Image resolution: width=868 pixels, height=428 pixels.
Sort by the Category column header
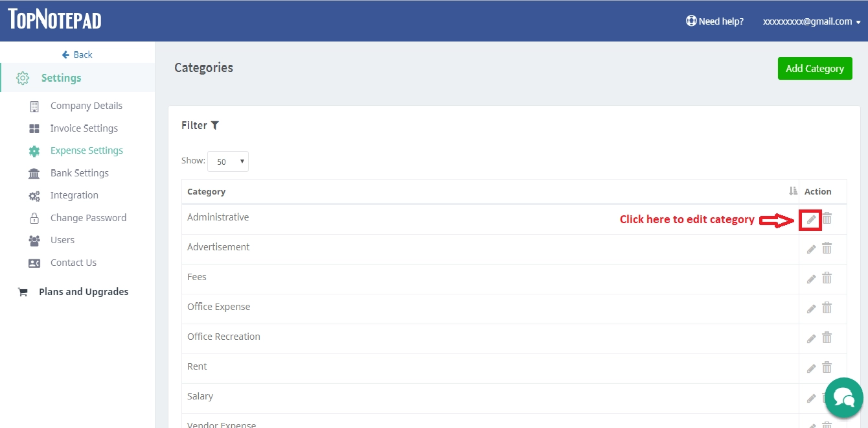tap(206, 191)
